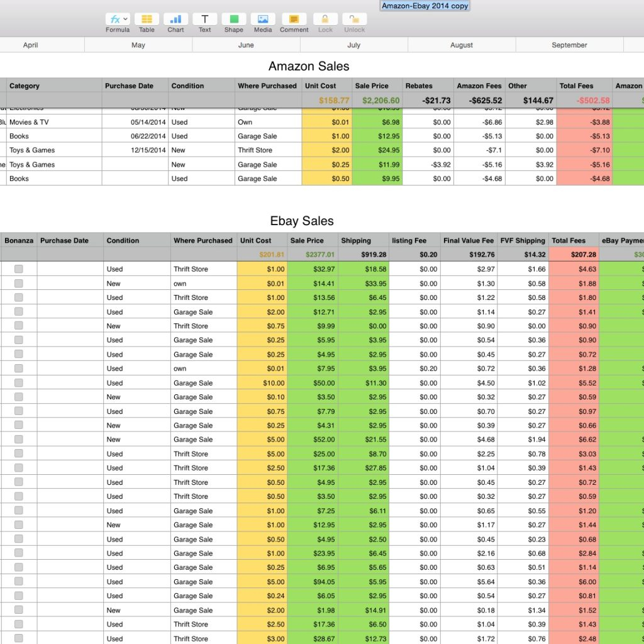Click the Lock icon in the toolbar
The height and width of the screenshot is (644, 644).
[x=325, y=19]
